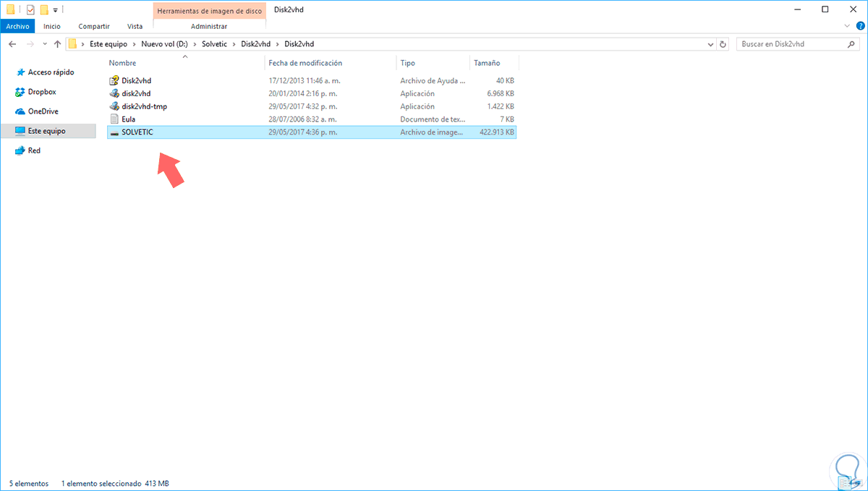This screenshot has width=868, height=491.
Task: Maximize the Disk2vhd window
Action: (x=825, y=9)
